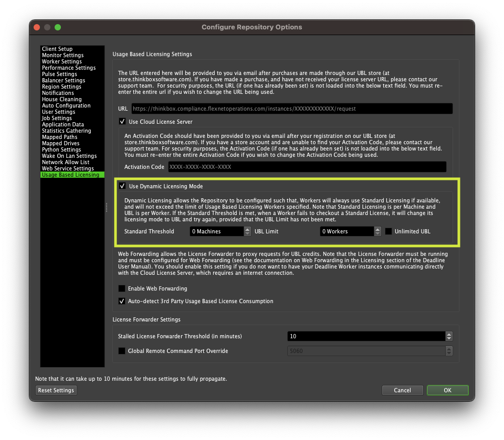
Task: Increase UBL Limit with up arrow
Action: click(377, 229)
